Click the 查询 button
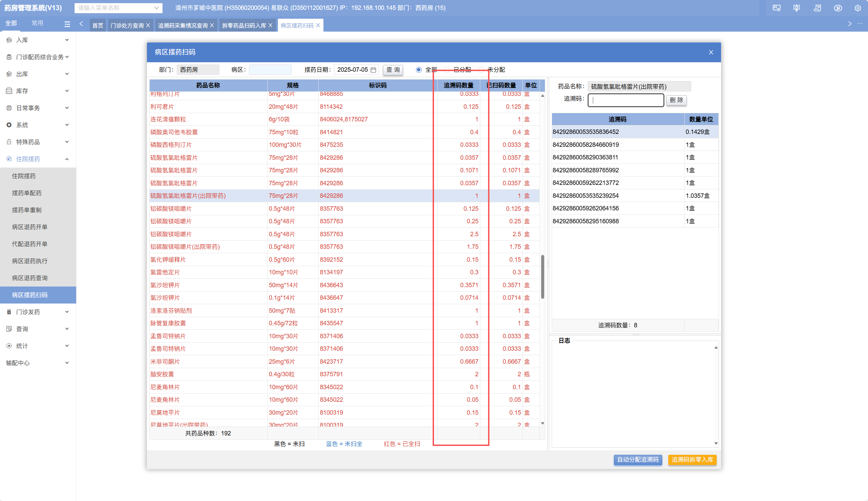This screenshot has height=501, width=868. tap(393, 70)
